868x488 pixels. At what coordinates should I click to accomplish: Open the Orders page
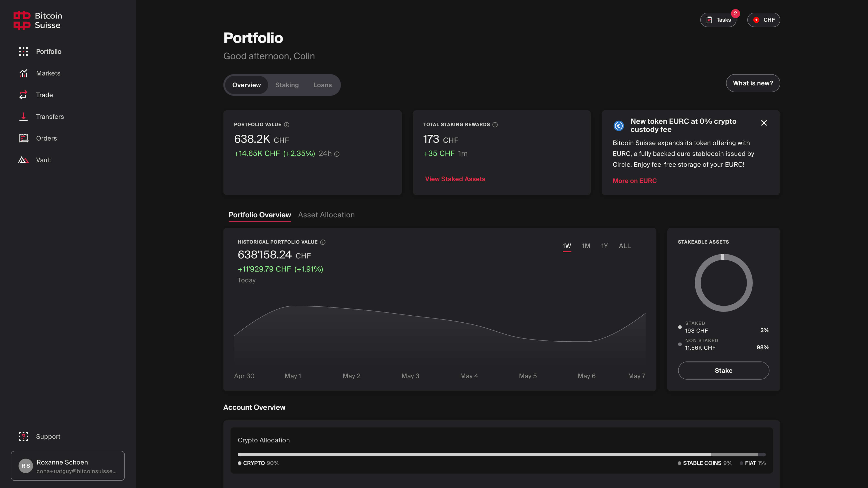click(47, 138)
